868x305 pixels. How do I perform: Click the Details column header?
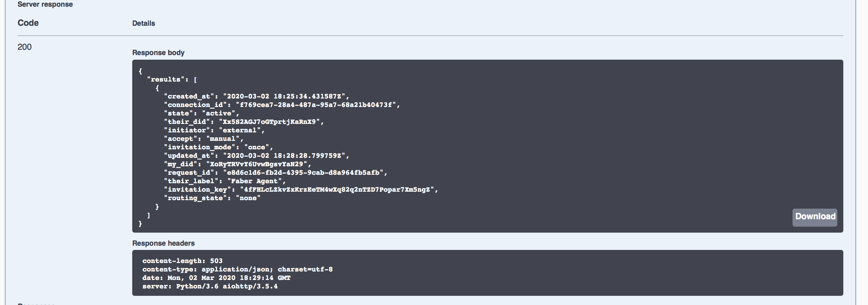[x=143, y=23]
